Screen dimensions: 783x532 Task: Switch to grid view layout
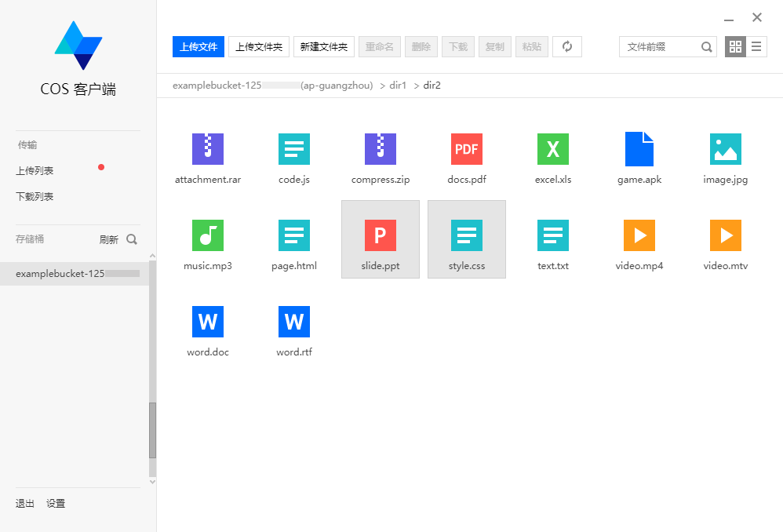tap(735, 46)
